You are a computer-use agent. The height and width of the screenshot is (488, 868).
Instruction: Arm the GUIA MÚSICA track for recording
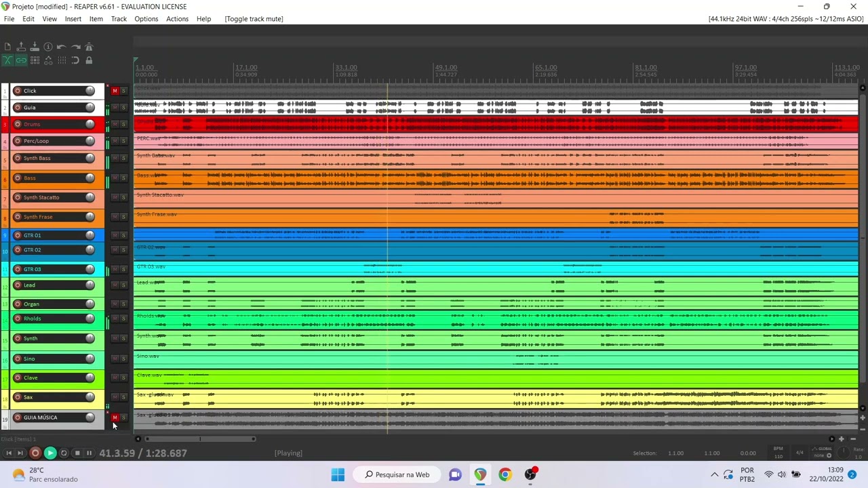(x=18, y=418)
